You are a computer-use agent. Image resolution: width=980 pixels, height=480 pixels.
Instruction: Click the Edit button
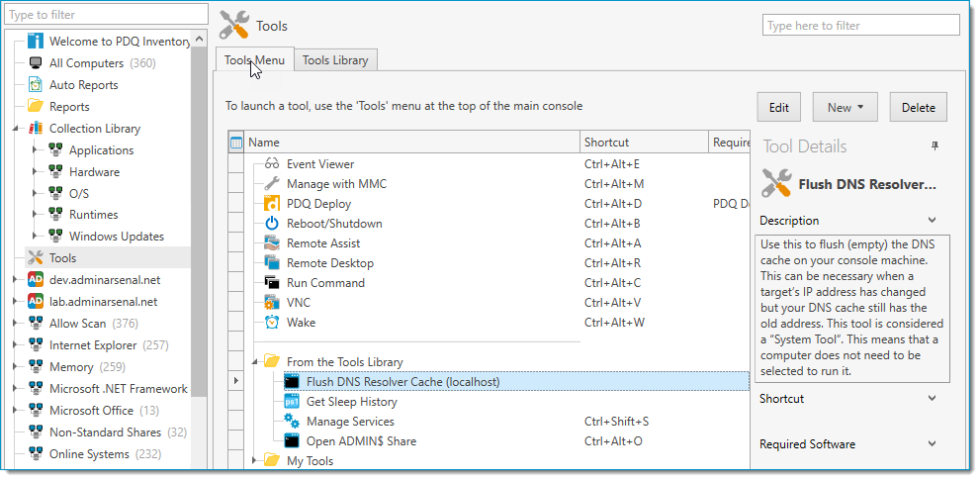[x=778, y=108]
